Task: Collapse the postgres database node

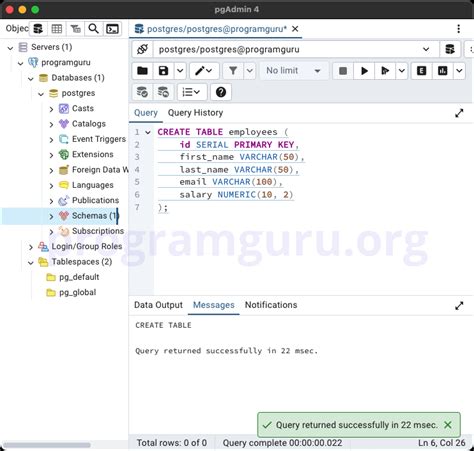Action: 41,94
